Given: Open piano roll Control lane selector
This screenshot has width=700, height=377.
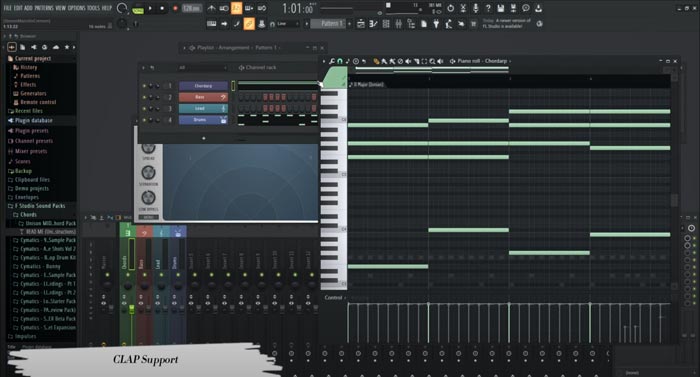Looking at the screenshot, I should pyautogui.click(x=335, y=297).
